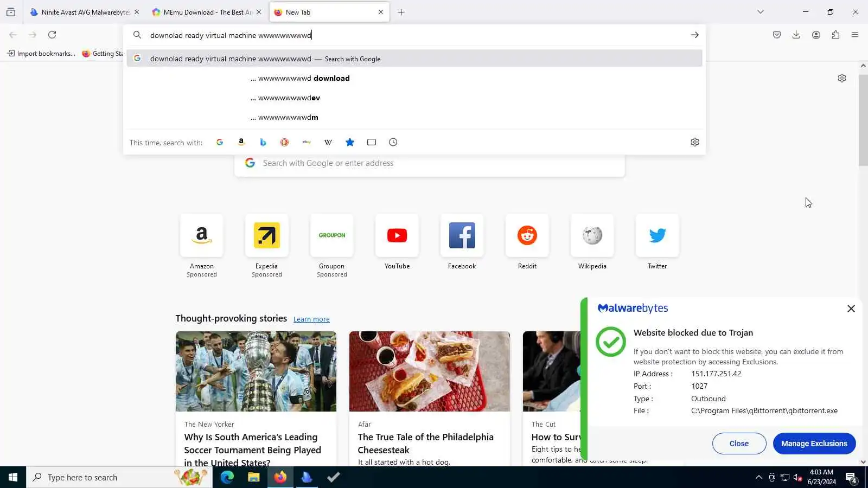This screenshot has width=868, height=488.
Task: Open the Getting Started bookmark
Action: pos(103,53)
